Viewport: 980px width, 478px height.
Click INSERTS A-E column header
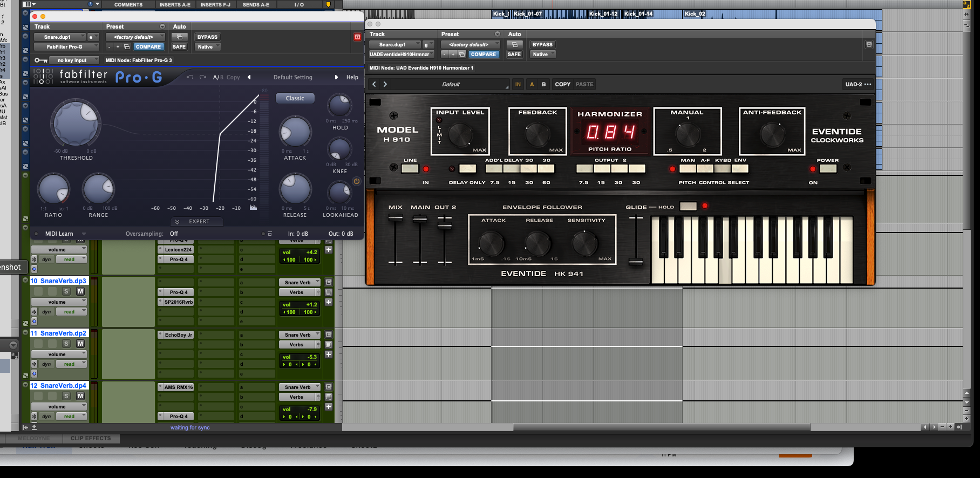click(175, 5)
